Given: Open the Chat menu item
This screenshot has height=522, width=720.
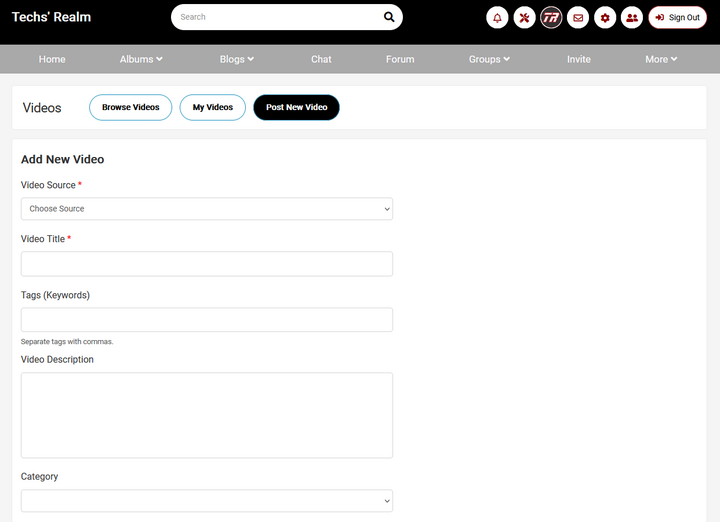Looking at the screenshot, I should tap(321, 59).
